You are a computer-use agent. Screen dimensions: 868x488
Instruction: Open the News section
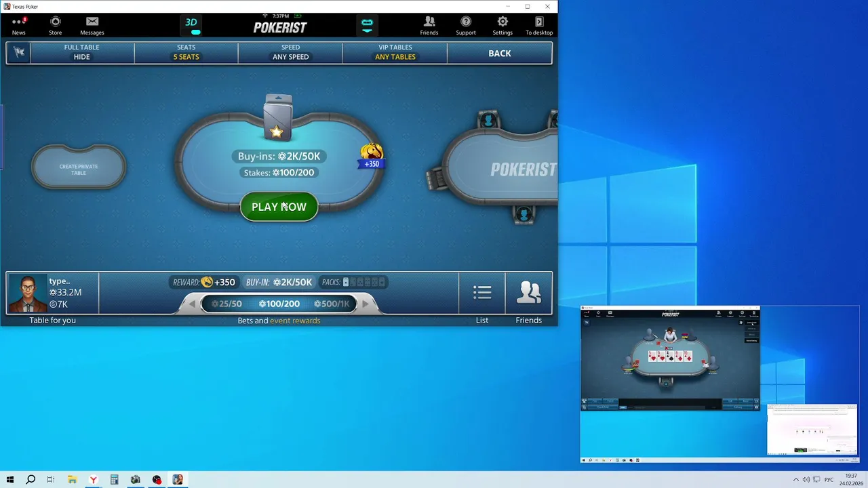tap(18, 26)
